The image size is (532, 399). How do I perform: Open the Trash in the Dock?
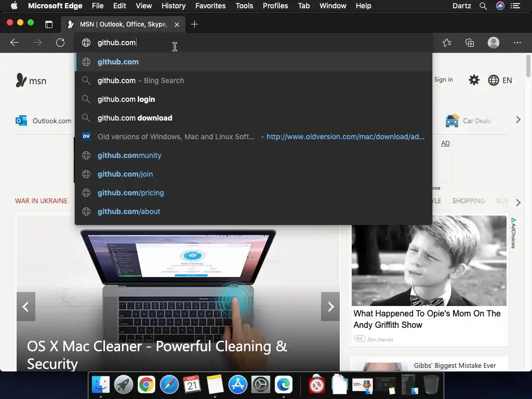pyautogui.click(x=431, y=385)
